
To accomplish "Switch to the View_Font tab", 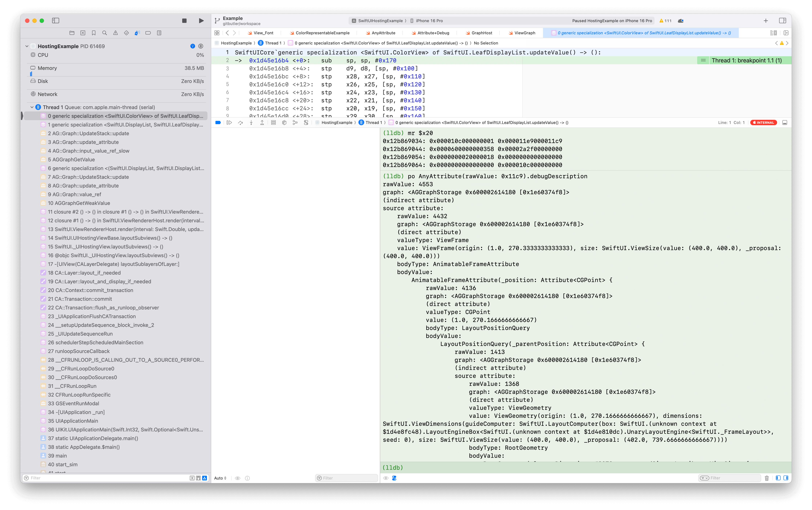I will pyautogui.click(x=261, y=33).
